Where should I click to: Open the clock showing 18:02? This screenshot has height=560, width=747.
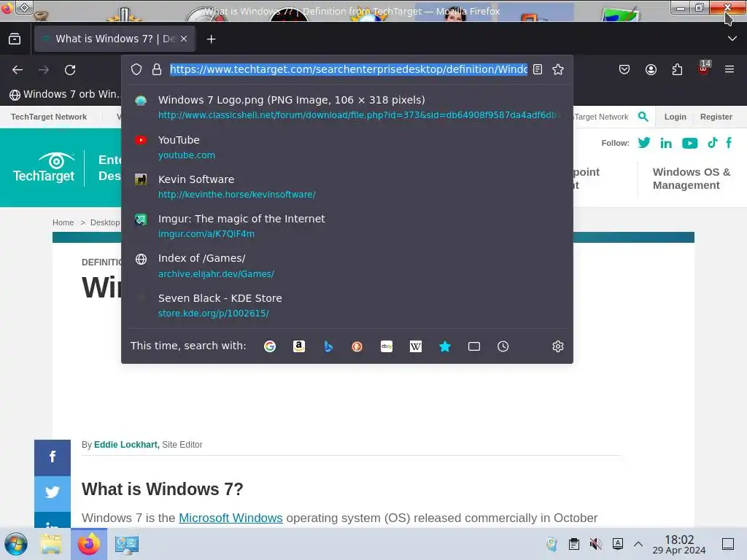(679, 544)
